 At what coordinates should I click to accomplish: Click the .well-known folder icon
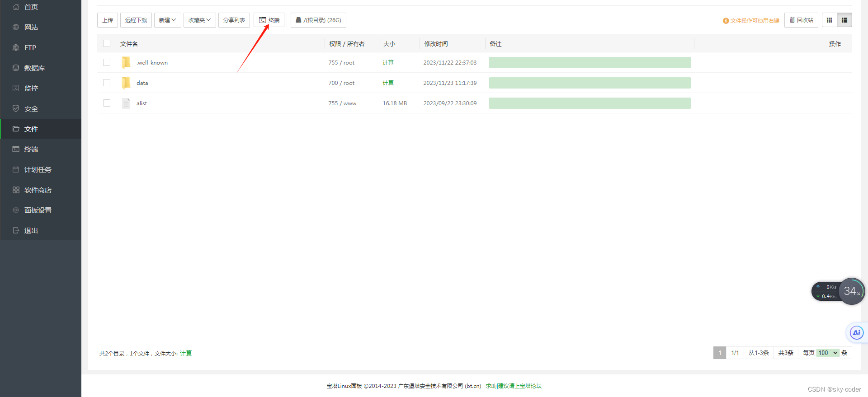pyautogui.click(x=126, y=62)
